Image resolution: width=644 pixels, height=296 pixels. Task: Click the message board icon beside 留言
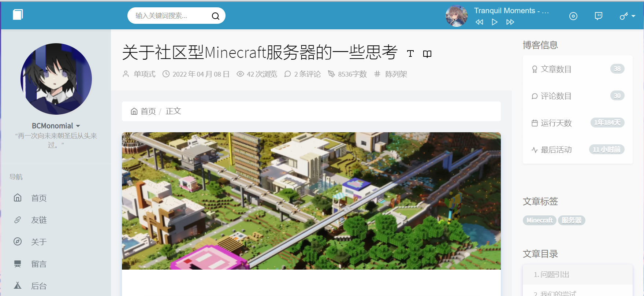click(18, 264)
